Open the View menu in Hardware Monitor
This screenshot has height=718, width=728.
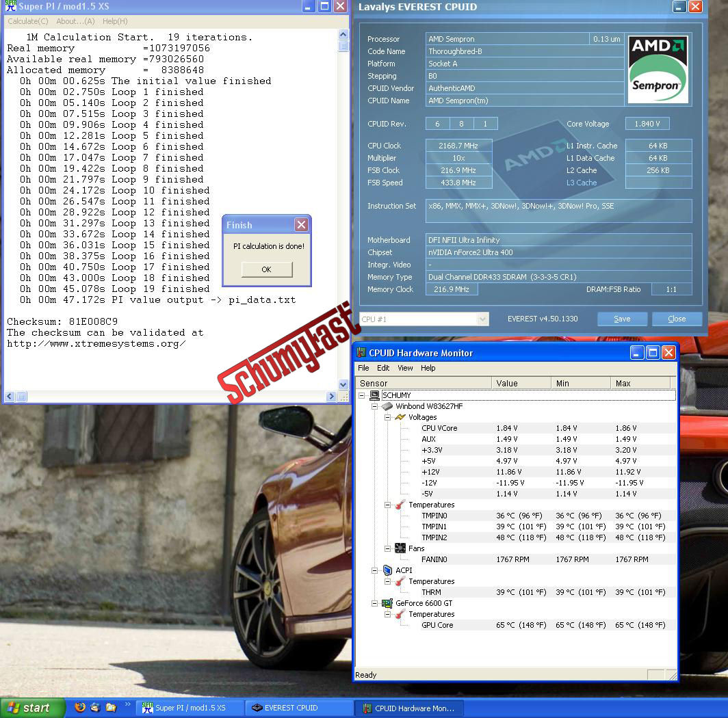(x=405, y=368)
